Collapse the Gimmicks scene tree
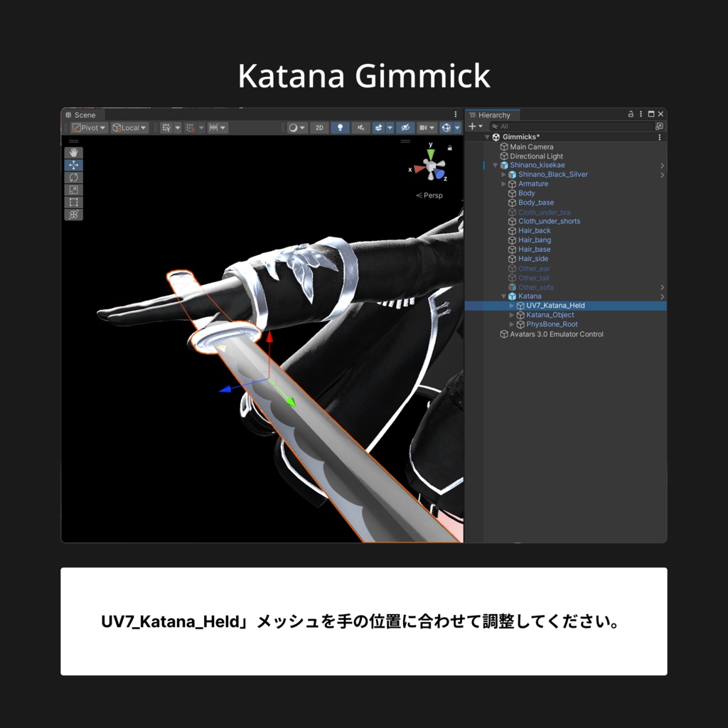 point(487,137)
